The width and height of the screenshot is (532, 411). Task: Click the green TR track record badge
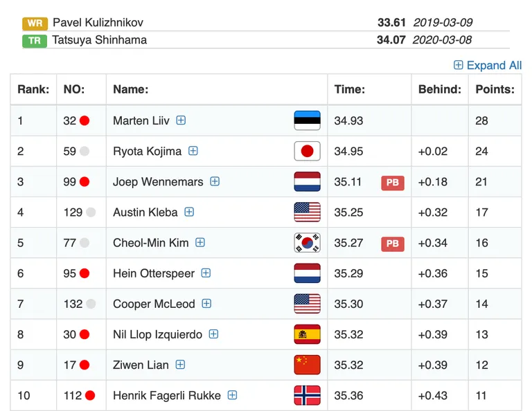click(x=35, y=41)
